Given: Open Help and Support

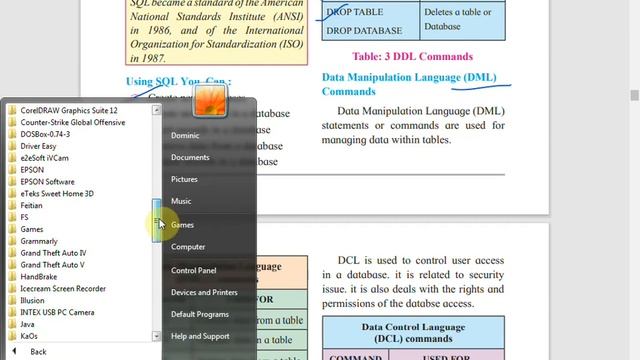Looking at the screenshot, I should coord(200,336).
